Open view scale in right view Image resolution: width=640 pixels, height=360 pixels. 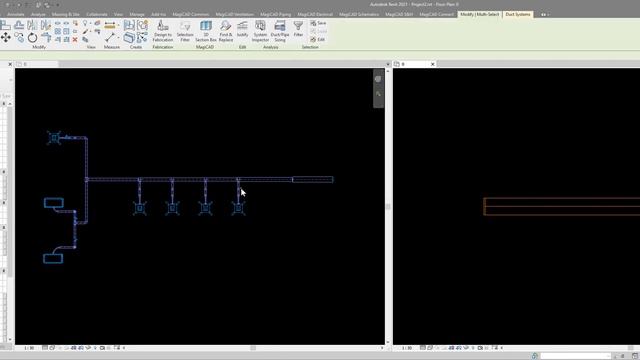click(x=407, y=348)
